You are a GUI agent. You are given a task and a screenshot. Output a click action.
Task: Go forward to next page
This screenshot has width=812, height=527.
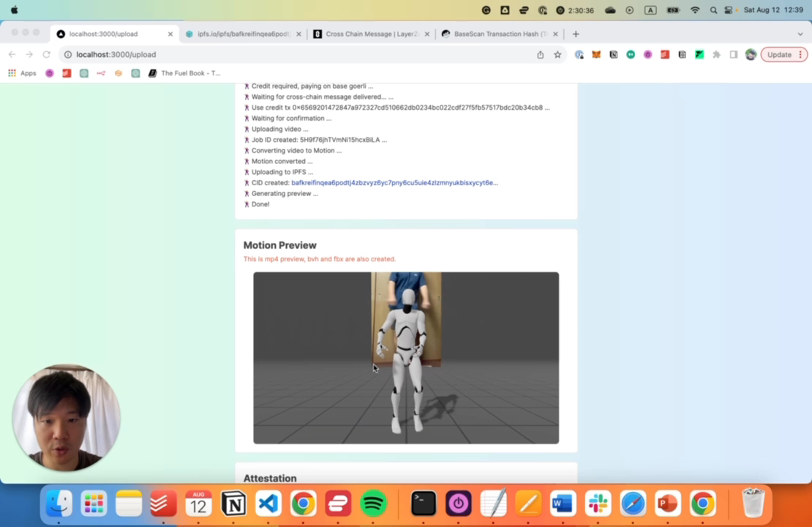pos(29,54)
